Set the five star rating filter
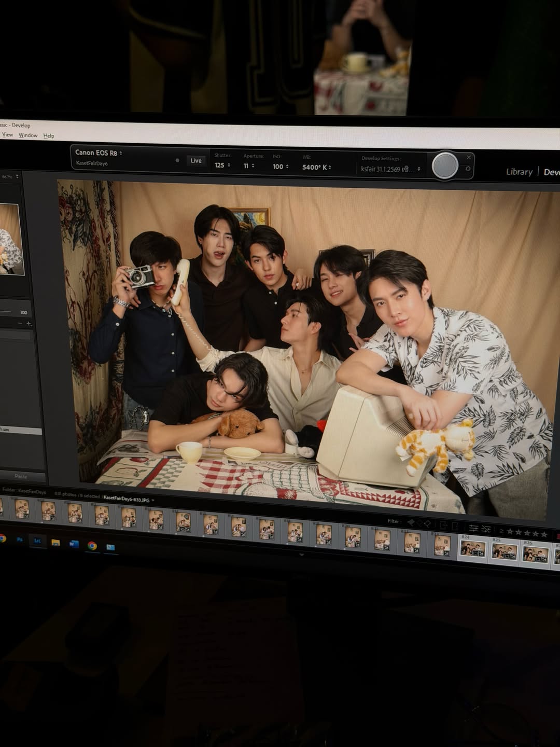The width and height of the screenshot is (560, 747). 544,534
